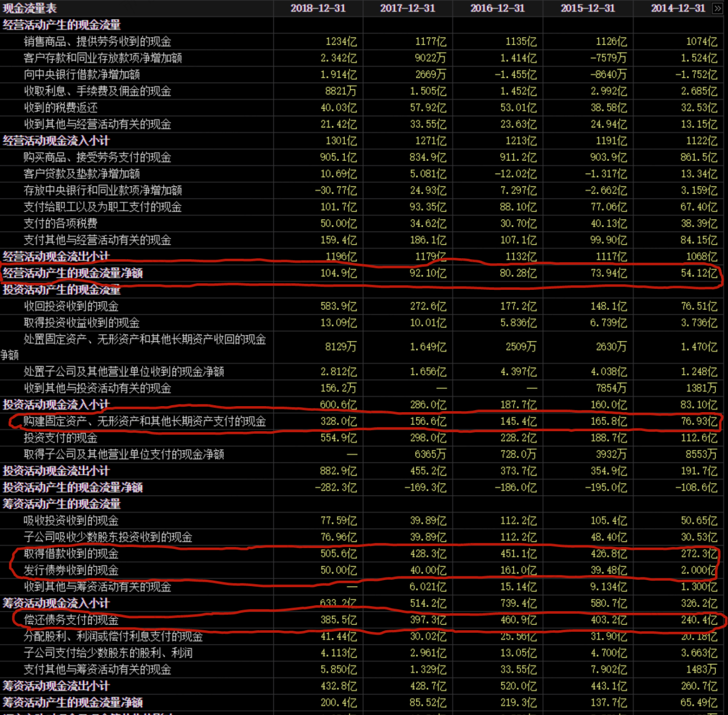Screen dimensions: 728x715
Task: Click the 现金流量表 table title
Action: 30,8
